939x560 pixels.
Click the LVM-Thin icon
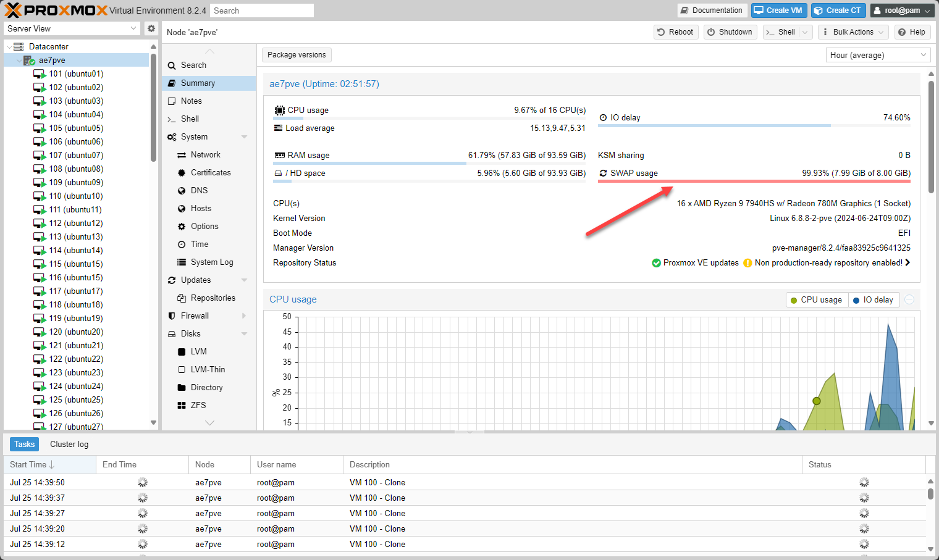[x=182, y=370]
